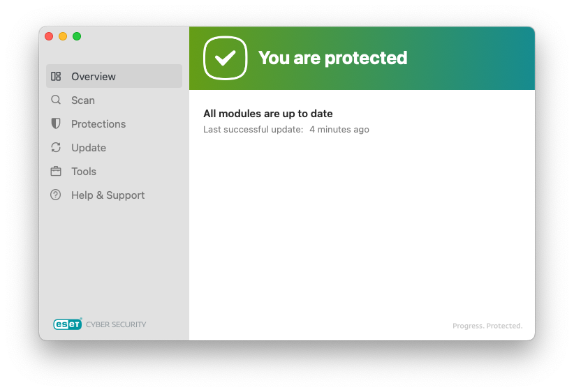
Task: Minimize the window using yellow button
Action: click(63, 36)
